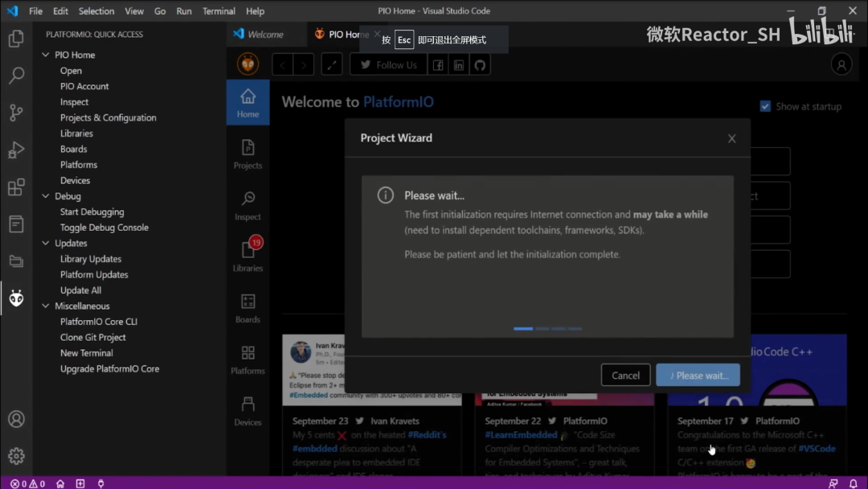This screenshot has width=868, height=489.
Task: Collapse the Miscellaneous tree section
Action: pyautogui.click(x=46, y=306)
